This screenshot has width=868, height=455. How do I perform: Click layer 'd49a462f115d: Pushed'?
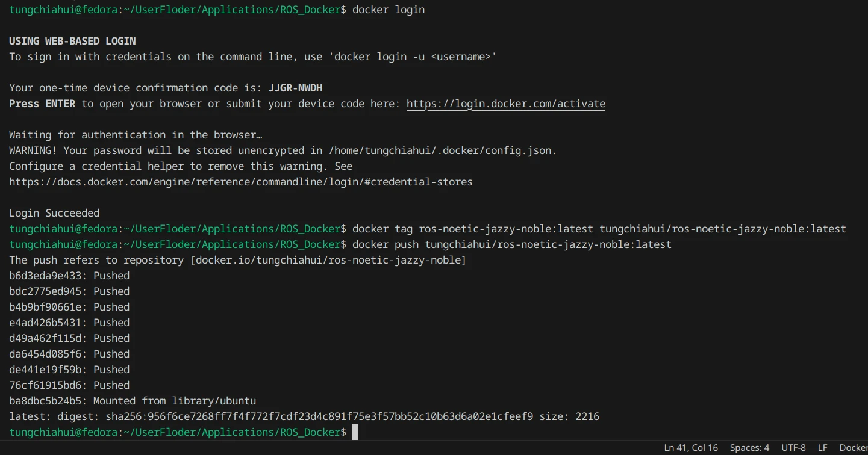(x=69, y=338)
